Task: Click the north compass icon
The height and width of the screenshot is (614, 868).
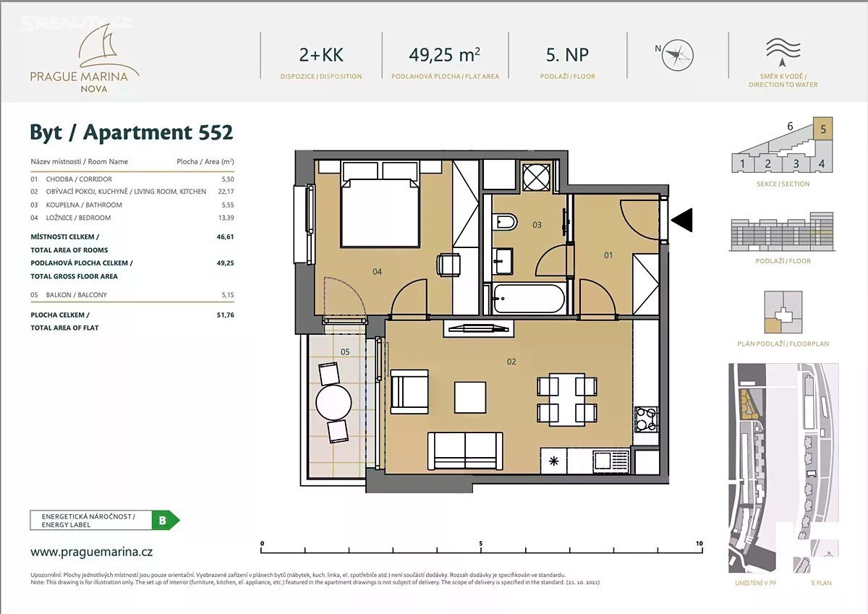Action: pyautogui.click(x=678, y=55)
